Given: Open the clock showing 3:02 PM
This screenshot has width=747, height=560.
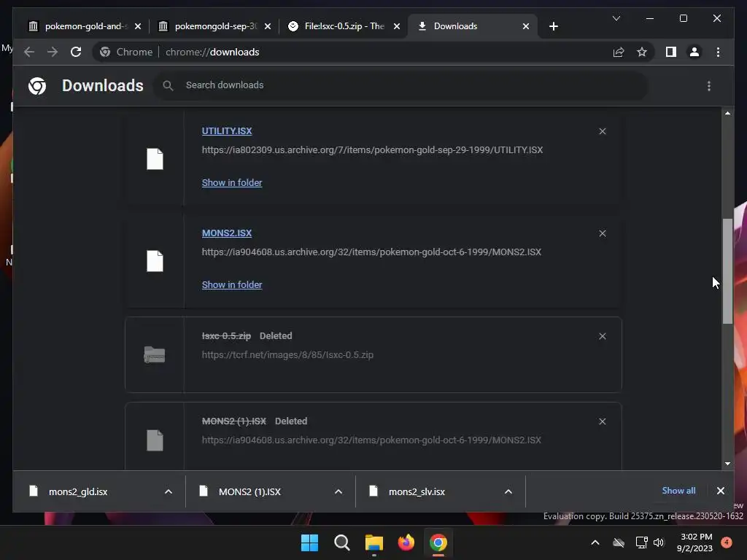Looking at the screenshot, I should tap(695, 542).
